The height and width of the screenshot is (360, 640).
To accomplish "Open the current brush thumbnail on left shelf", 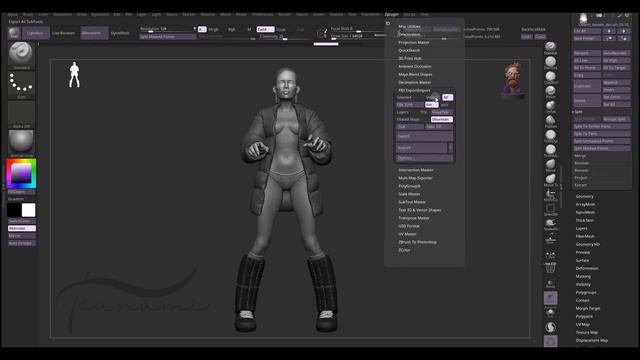I will pyautogui.click(x=21, y=53).
